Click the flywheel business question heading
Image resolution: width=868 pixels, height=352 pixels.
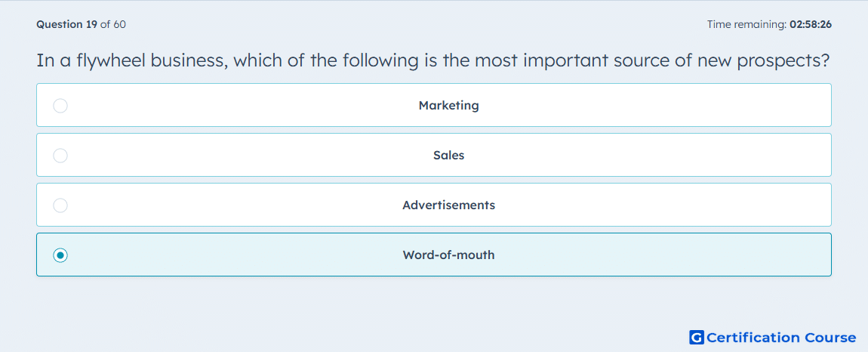tap(433, 60)
